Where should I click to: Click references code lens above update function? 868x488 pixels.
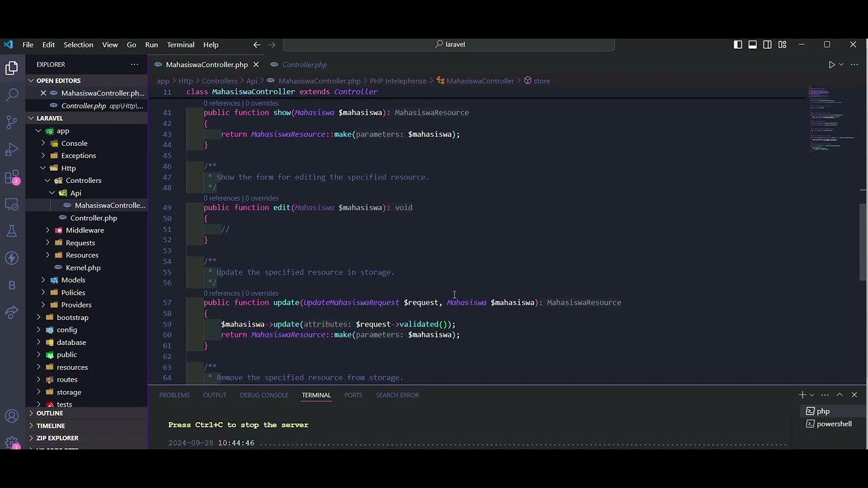click(x=222, y=293)
